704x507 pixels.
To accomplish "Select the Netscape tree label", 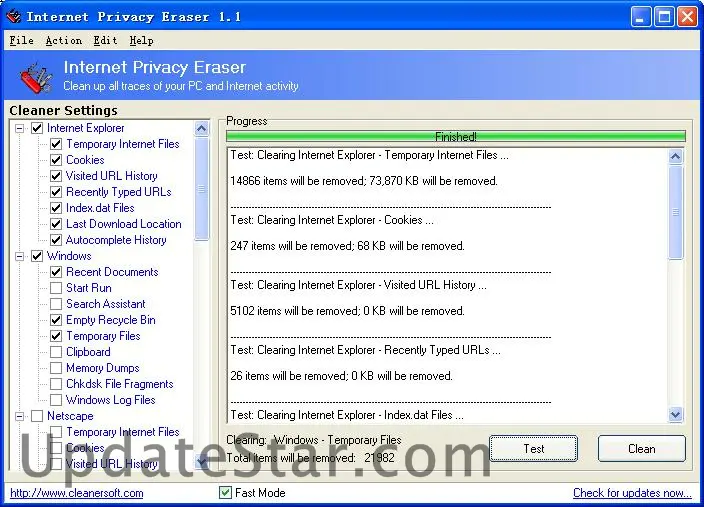I will pos(70,416).
